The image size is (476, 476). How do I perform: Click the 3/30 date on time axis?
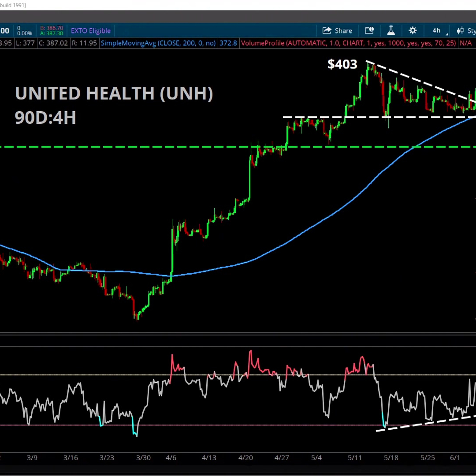coord(143,458)
